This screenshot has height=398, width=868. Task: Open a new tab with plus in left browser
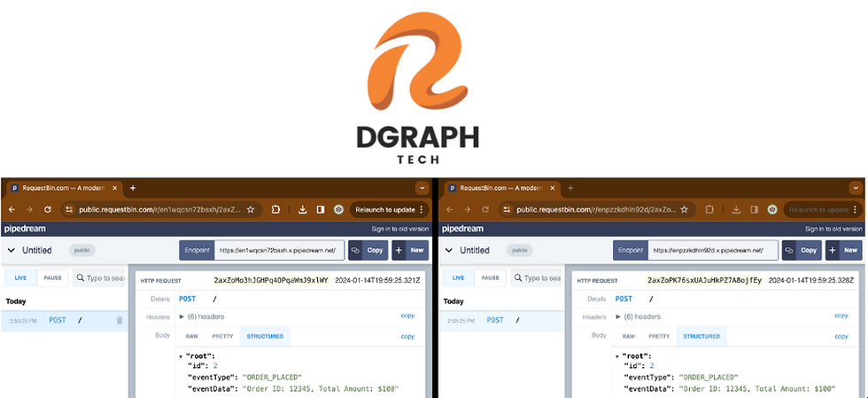pyautogui.click(x=132, y=189)
